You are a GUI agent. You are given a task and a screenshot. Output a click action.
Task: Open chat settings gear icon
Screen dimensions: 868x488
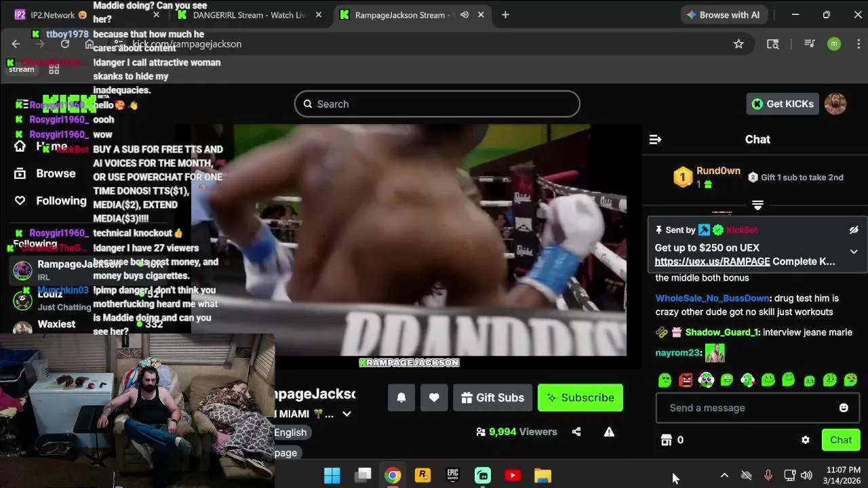[806, 440]
